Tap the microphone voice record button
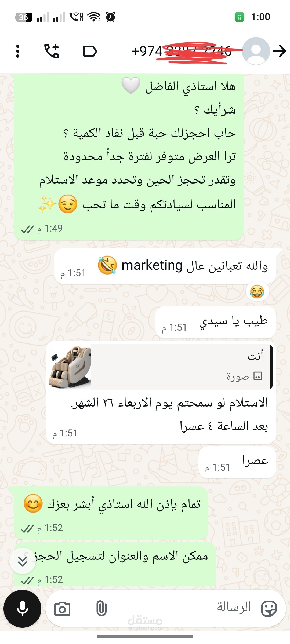290x644 pixels. coord(22,609)
